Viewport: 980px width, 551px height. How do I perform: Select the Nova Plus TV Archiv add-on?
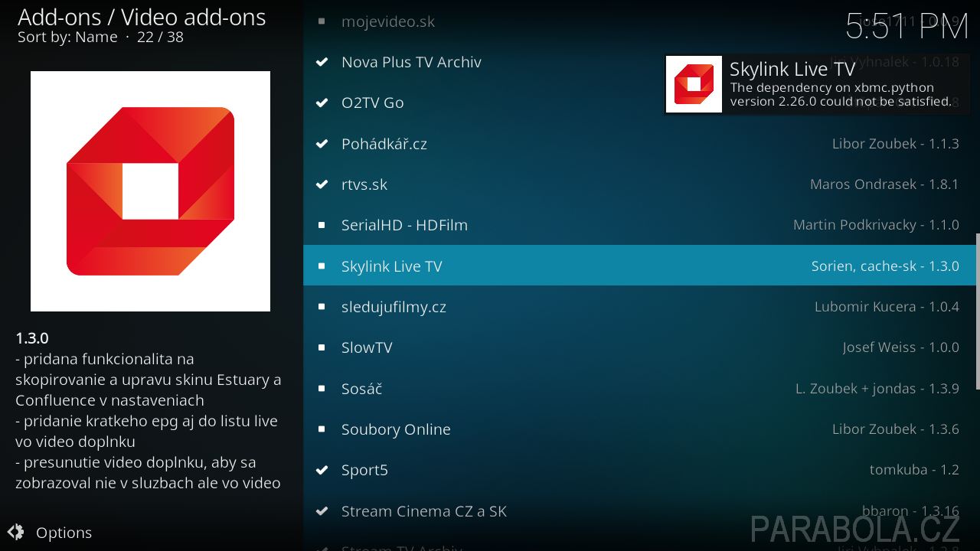(x=639, y=62)
